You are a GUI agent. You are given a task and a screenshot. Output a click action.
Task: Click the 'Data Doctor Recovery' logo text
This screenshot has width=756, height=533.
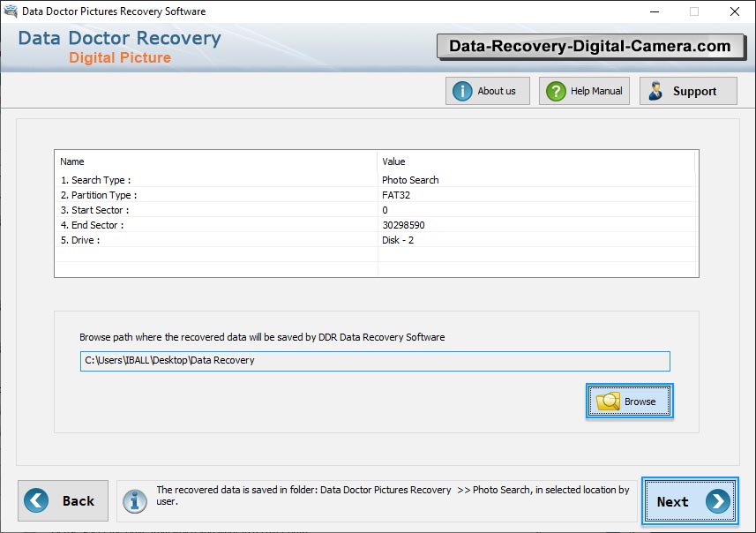120,38
